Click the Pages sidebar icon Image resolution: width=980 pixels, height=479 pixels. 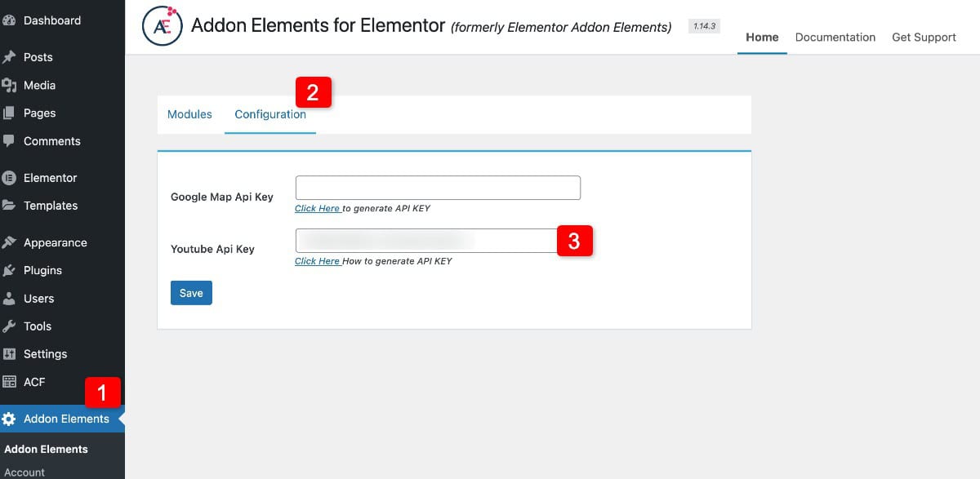9,113
